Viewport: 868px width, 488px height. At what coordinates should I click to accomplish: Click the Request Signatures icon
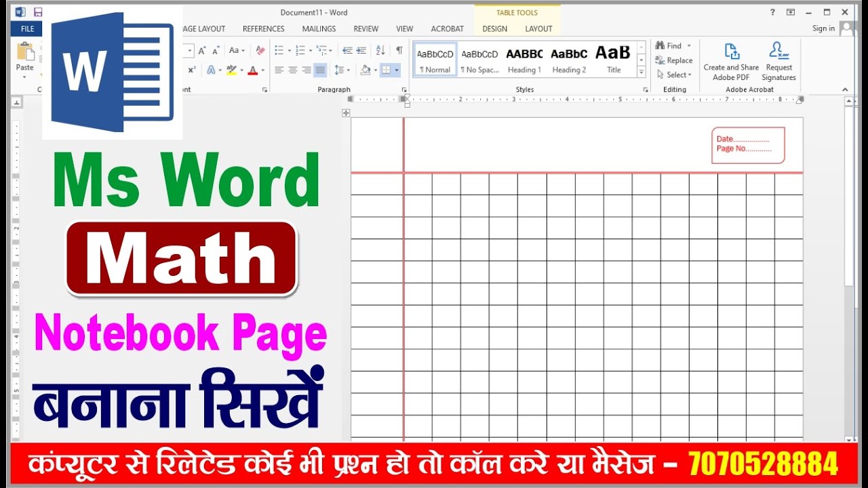click(779, 51)
